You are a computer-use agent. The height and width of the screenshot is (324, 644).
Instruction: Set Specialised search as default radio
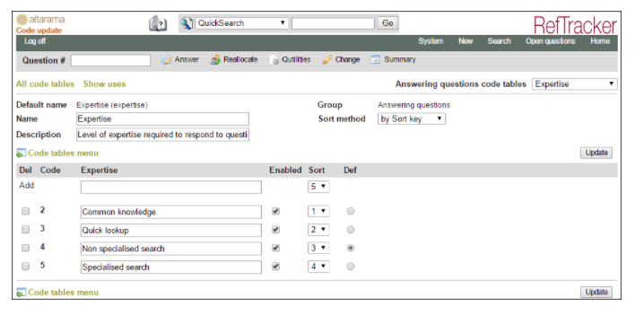pos(351,267)
